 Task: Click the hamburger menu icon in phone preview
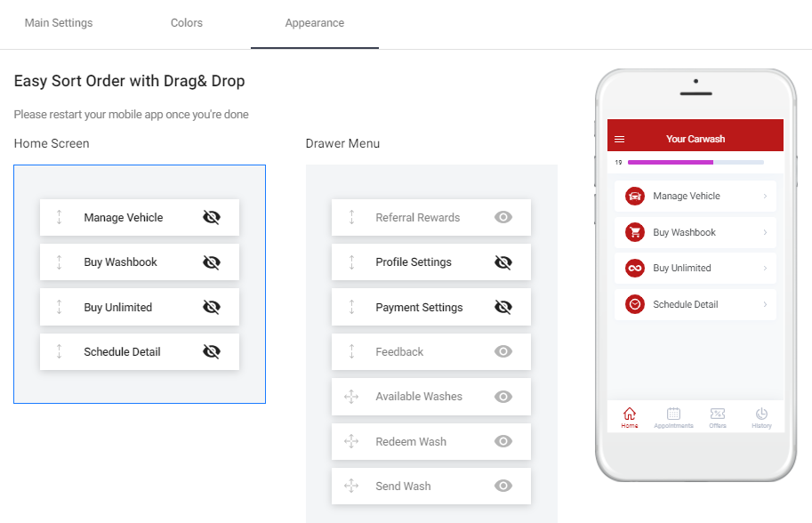620,138
